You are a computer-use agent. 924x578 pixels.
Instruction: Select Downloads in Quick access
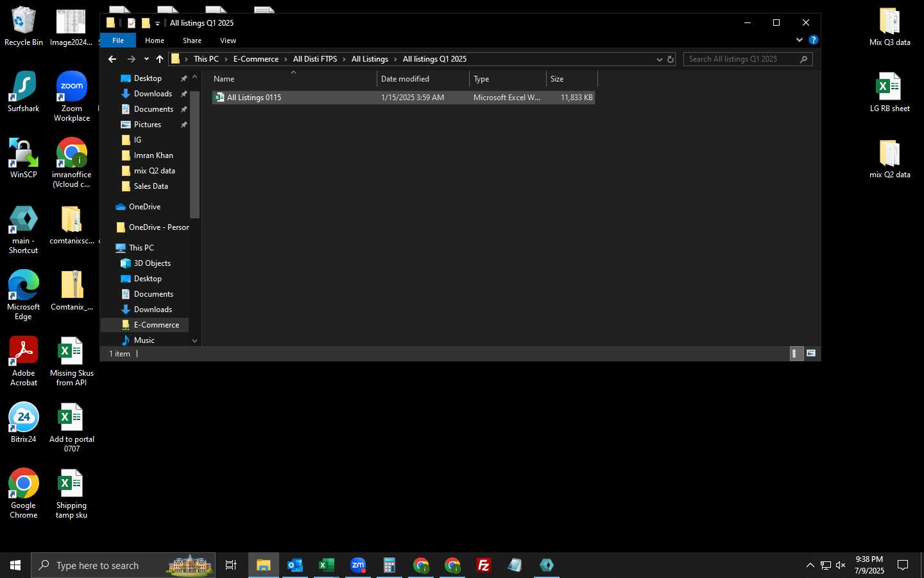[153, 94]
